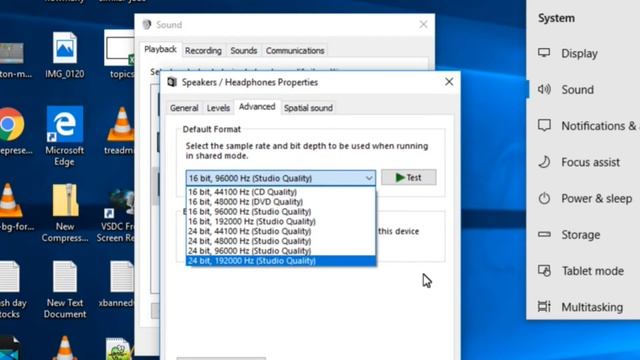Image resolution: width=640 pixels, height=360 pixels.
Task: Choose 16 bit, 44100 Hz (CD Quality)
Action: coord(281,192)
